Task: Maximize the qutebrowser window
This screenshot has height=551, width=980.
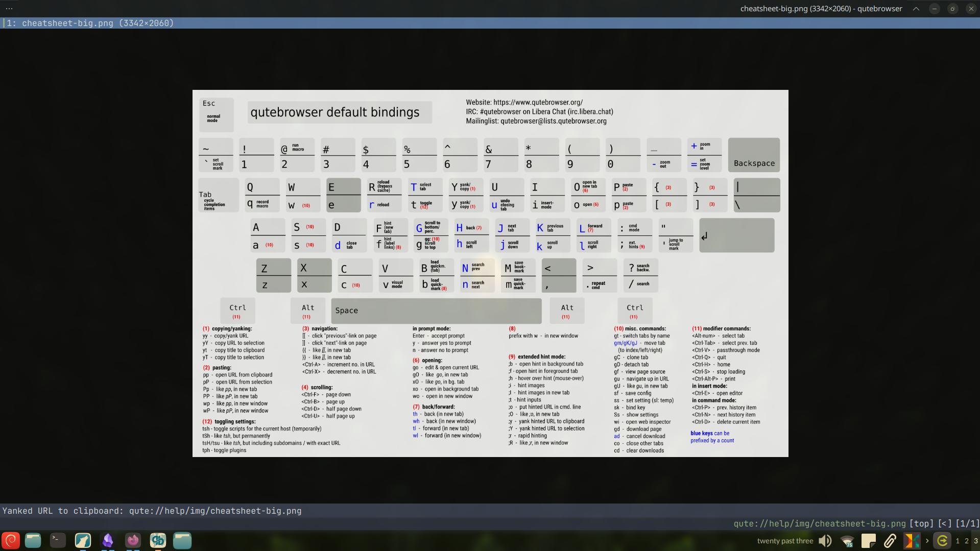Action: tap(952, 9)
